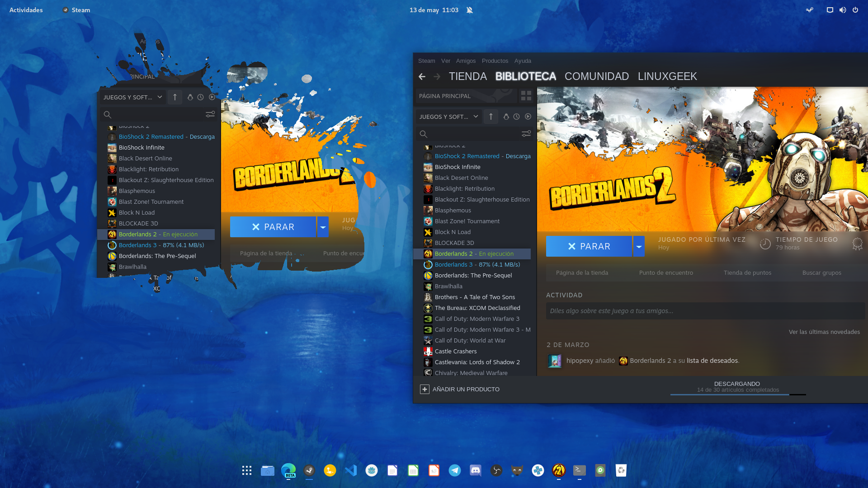Viewport: 868px width, 488px height.
Task: Expand JUEGOS Y SOFT... dropdown in right Steam window
Action: pos(448,117)
